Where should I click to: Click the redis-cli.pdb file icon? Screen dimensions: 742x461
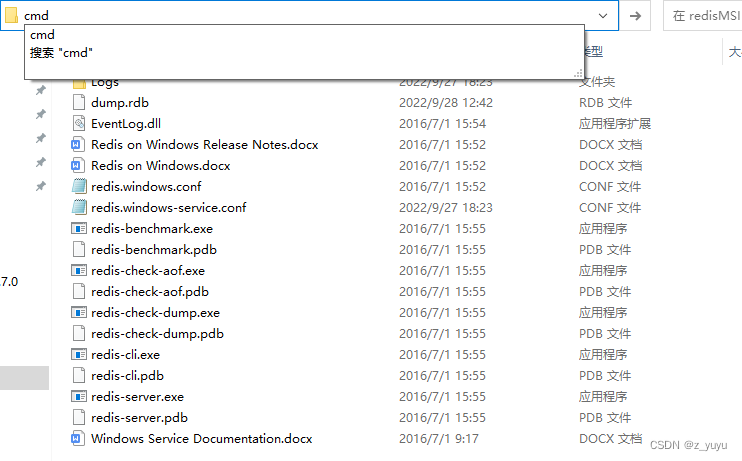(79, 375)
